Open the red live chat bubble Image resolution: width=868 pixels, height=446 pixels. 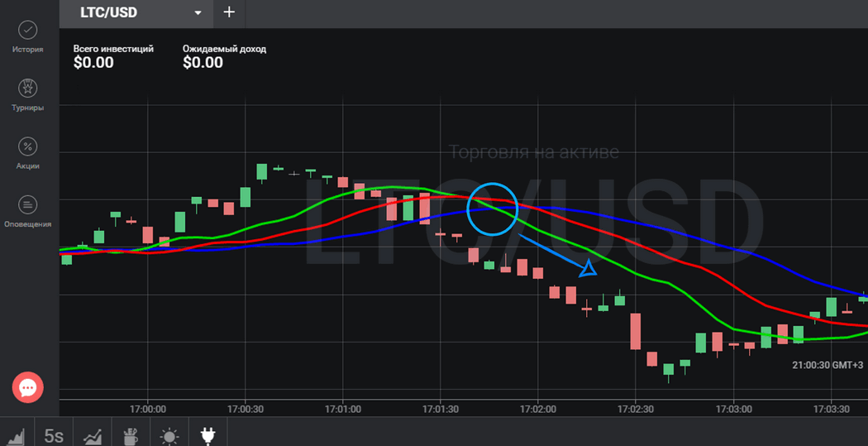[x=27, y=387]
